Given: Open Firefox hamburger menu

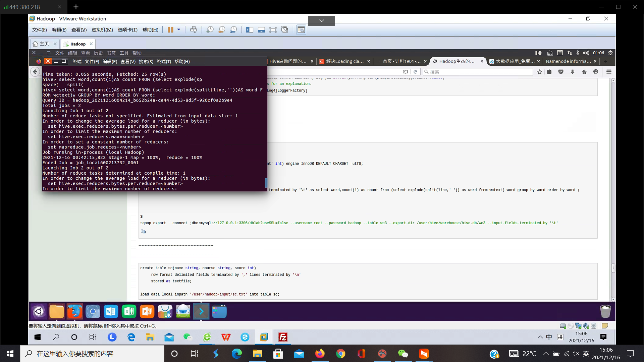Looking at the screenshot, I should click(x=609, y=72).
